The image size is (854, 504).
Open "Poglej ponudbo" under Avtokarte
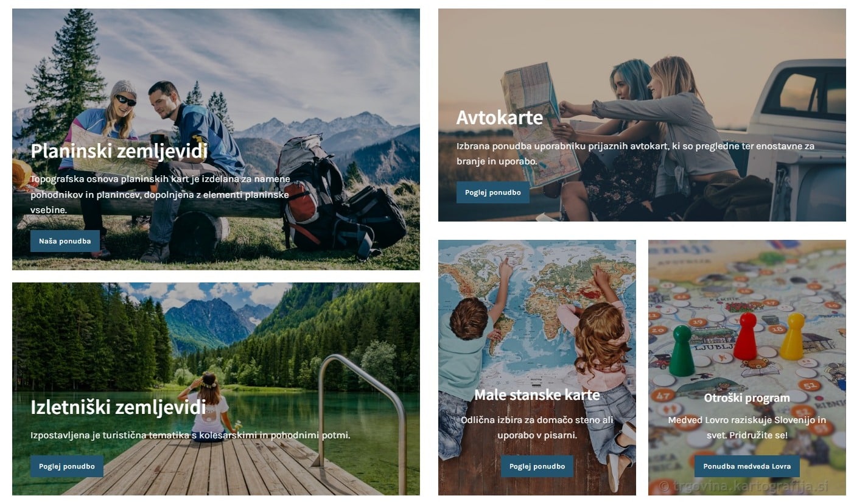pos(493,192)
